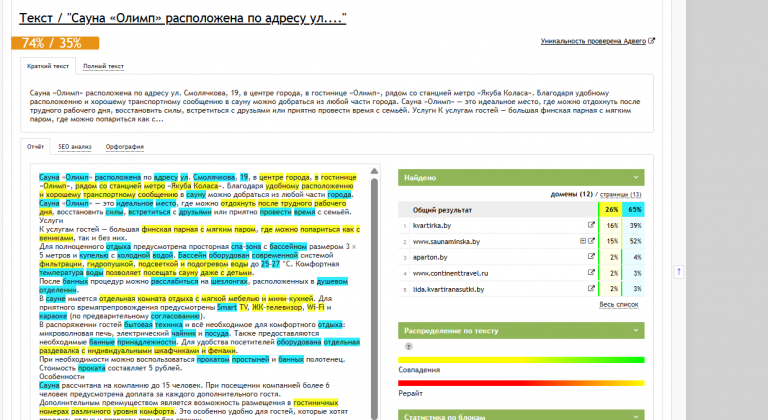The image size is (768, 420).
Task: Collapse the Статистика по блокам section
Action: [636, 416]
